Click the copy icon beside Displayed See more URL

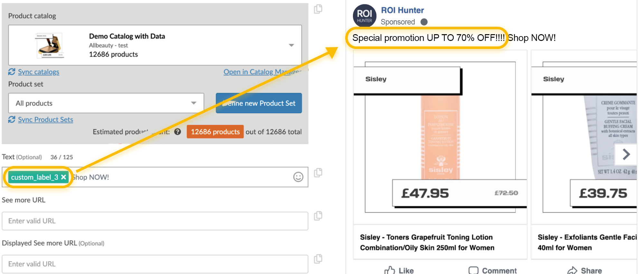coord(318,259)
